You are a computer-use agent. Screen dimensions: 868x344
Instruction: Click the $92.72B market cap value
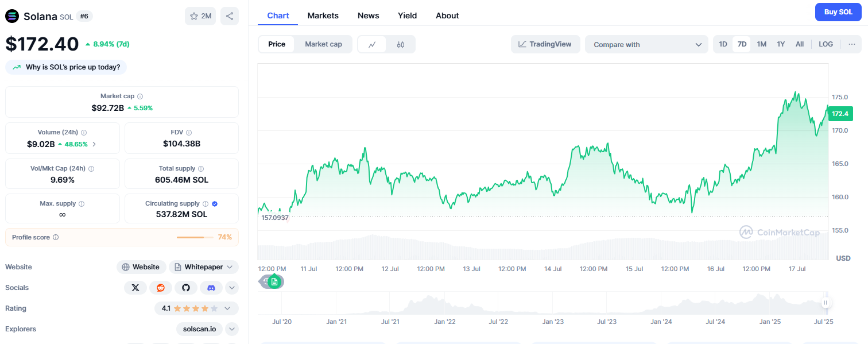coord(108,108)
